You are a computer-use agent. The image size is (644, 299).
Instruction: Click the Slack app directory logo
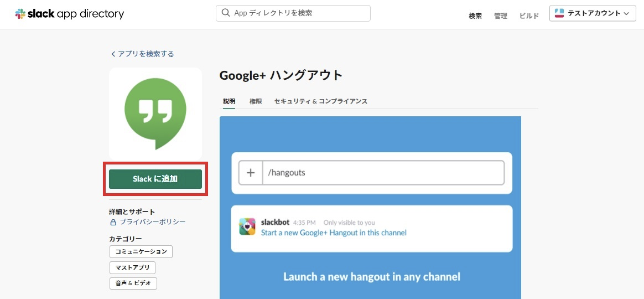69,14
